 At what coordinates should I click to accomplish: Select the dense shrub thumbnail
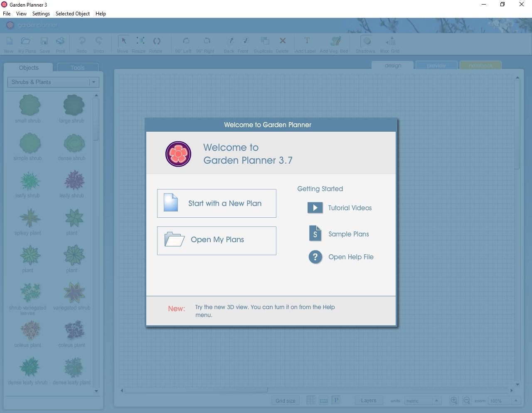point(74,144)
